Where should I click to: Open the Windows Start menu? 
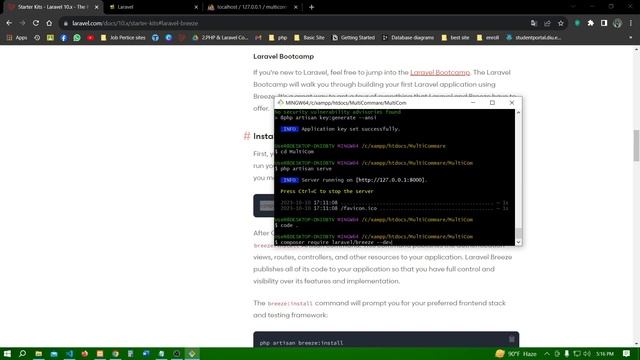[7, 353]
